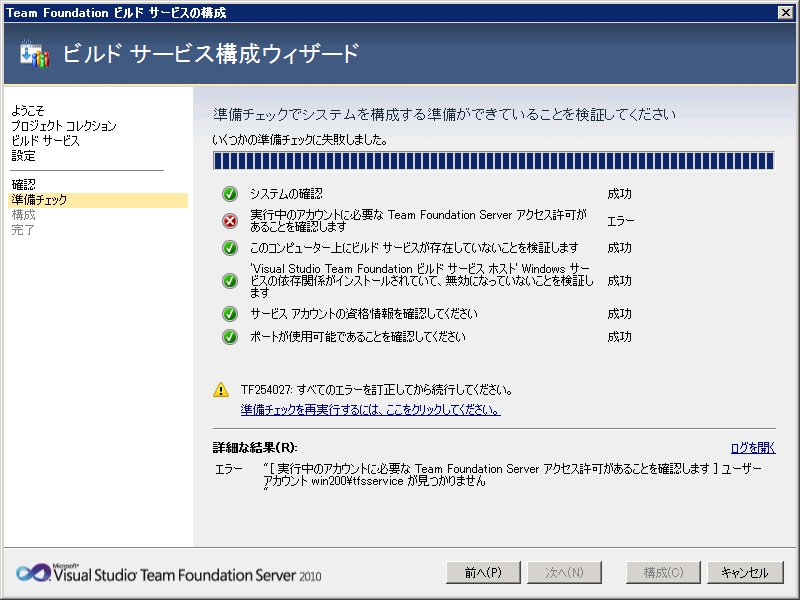Click the 前へ(P) button

[x=483, y=572]
